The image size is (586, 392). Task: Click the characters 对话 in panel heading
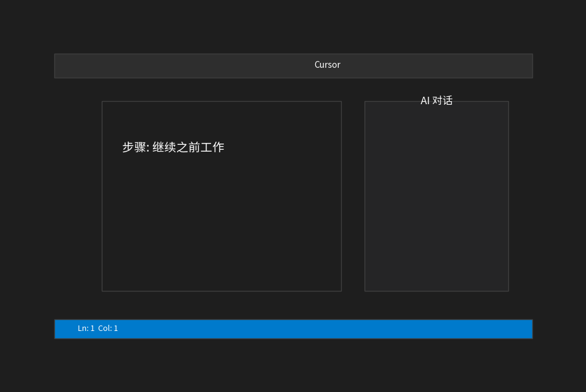(x=442, y=100)
